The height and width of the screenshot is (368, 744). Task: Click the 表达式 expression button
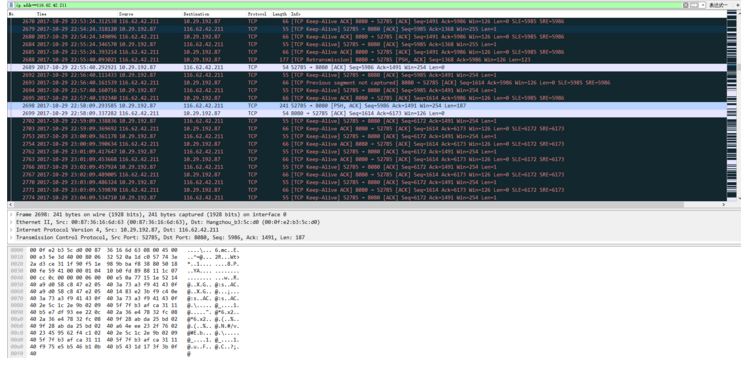[718, 5]
